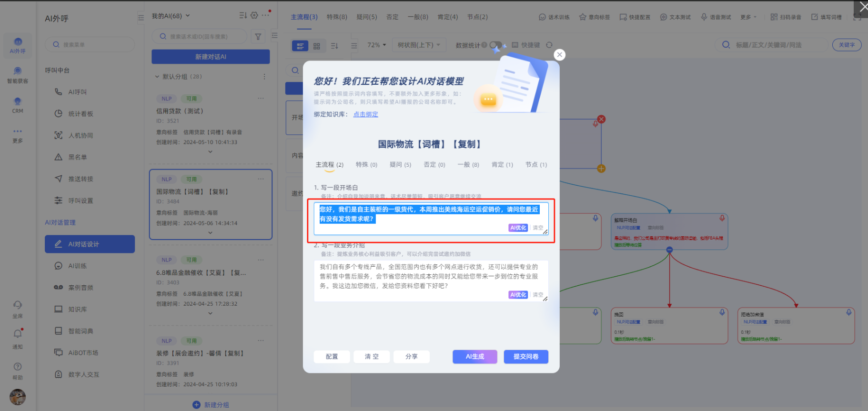
Task: Click the filter funnel icon
Action: (258, 37)
